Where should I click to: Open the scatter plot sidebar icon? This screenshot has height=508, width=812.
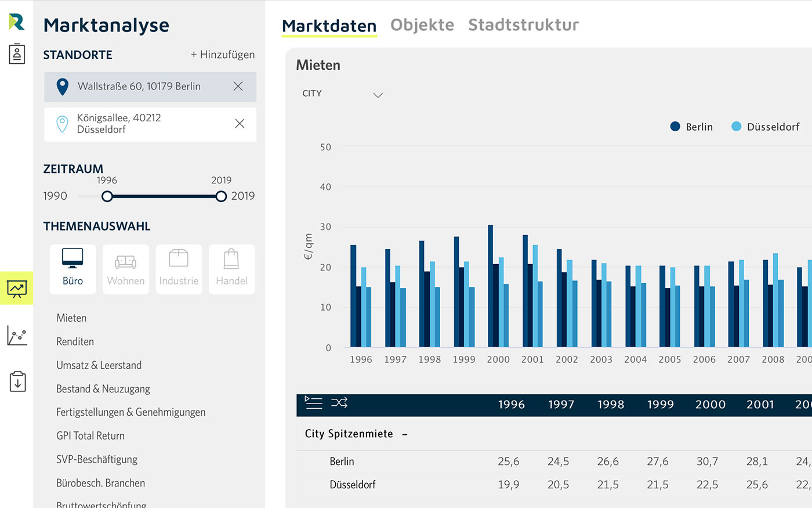[17, 336]
